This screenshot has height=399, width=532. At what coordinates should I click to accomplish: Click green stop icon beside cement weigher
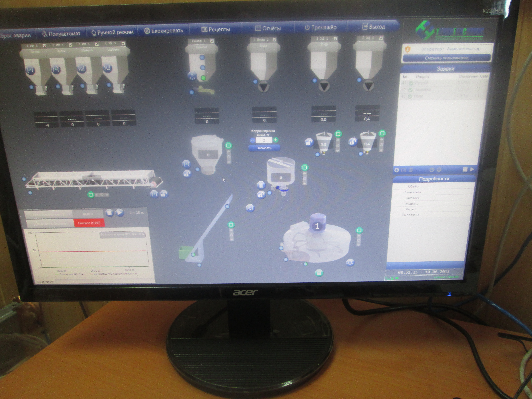[x=228, y=145]
